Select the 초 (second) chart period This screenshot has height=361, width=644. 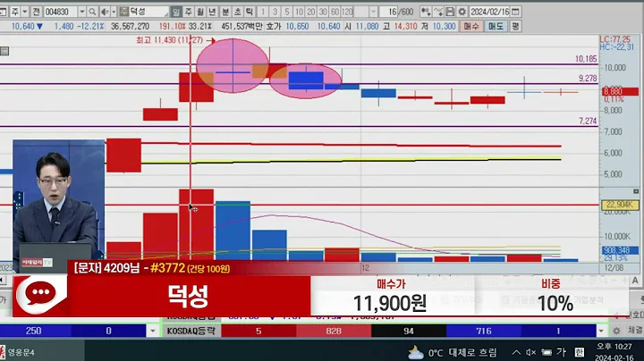237,12
